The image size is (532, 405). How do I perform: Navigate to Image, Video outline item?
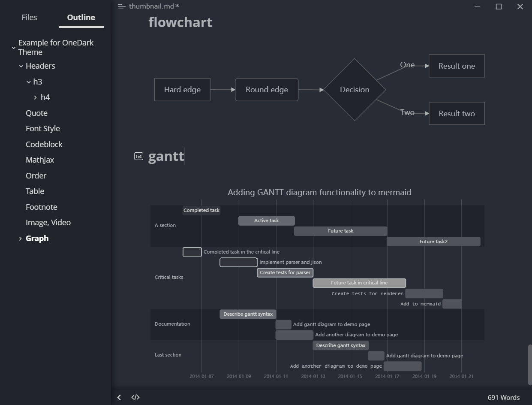[48, 223]
